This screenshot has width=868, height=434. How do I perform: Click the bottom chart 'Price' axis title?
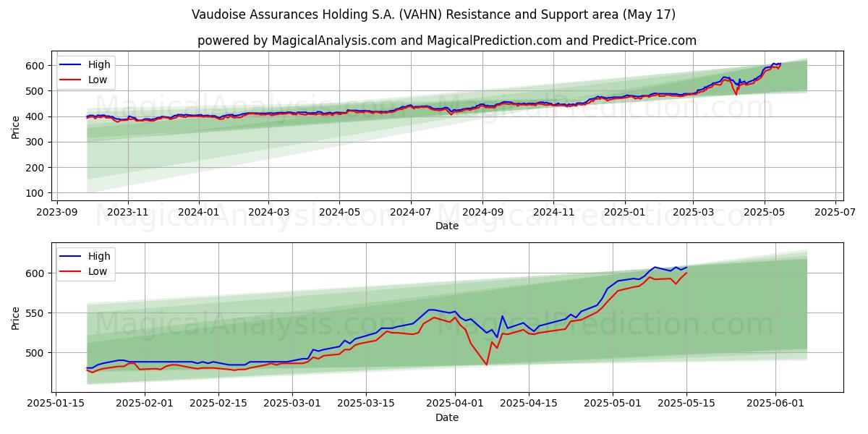click(x=16, y=318)
